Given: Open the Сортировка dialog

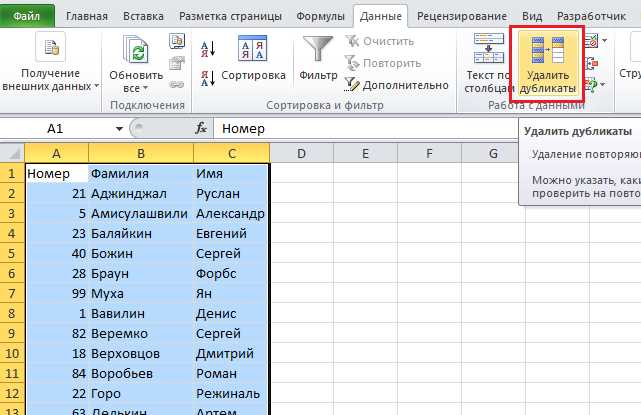Looking at the screenshot, I should (x=253, y=58).
